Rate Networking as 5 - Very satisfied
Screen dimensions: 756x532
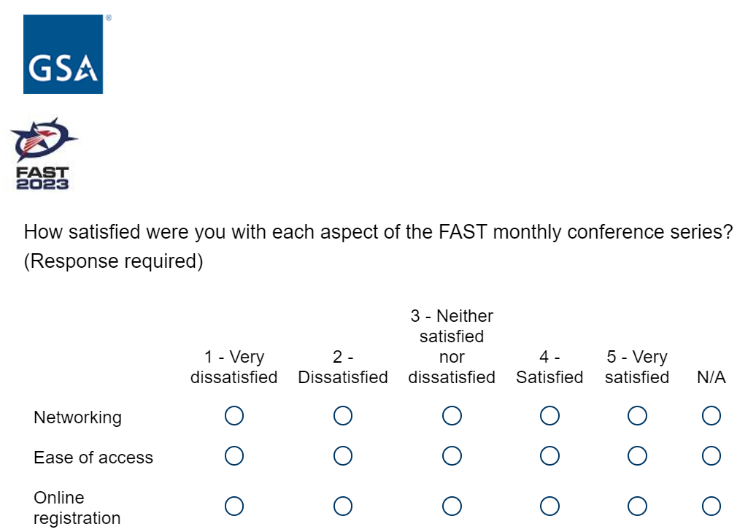[x=637, y=416]
